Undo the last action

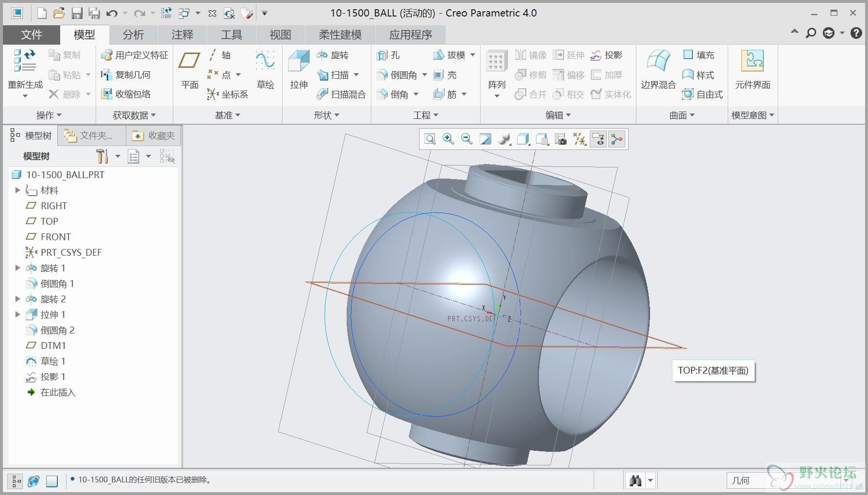(112, 13)
